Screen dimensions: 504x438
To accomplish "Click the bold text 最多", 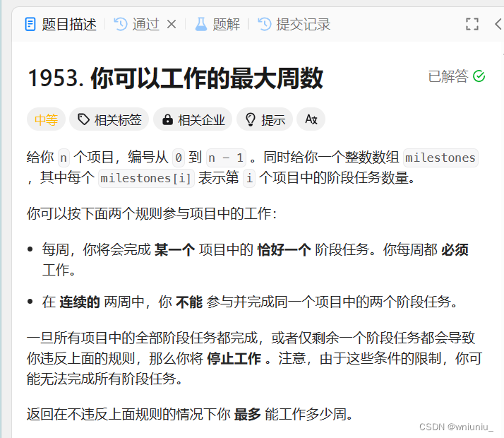I will (248, 415).
